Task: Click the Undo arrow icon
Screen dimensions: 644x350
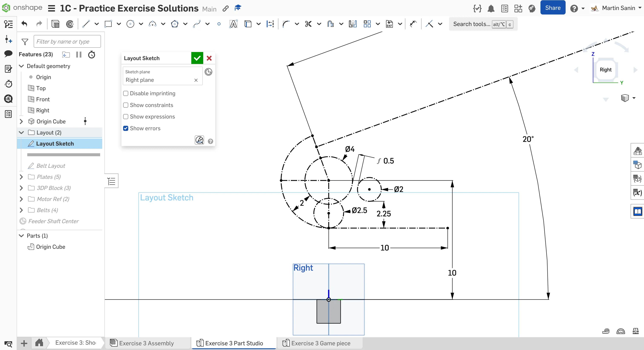Action: click(x=24, y=24)
